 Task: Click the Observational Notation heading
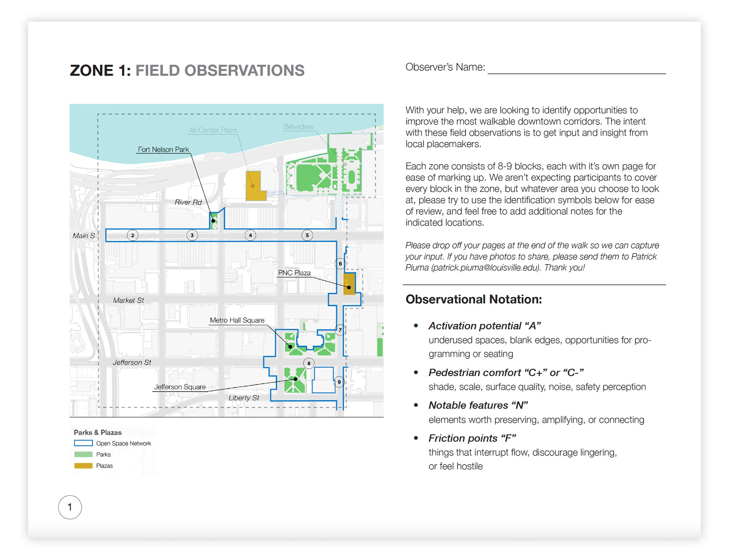click(x=474, y=299)
